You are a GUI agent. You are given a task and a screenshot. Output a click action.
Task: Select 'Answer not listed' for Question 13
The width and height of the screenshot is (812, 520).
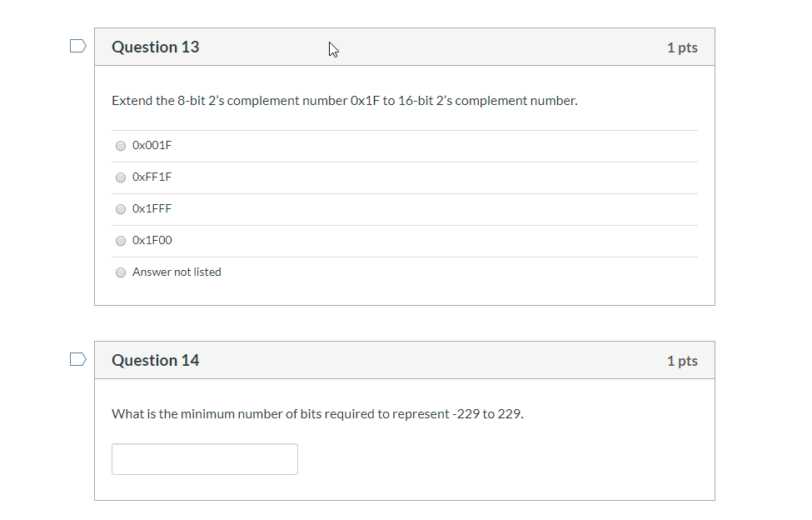[x=120, y=272]
